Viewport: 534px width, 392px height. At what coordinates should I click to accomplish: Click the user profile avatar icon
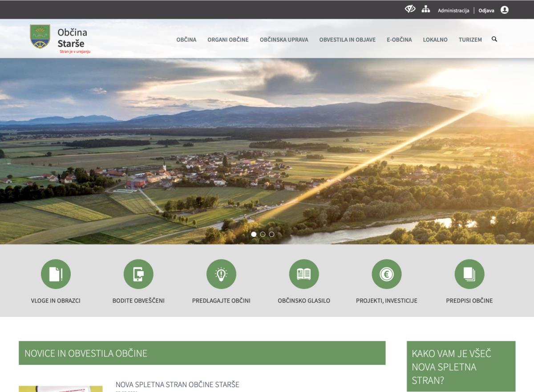(505, 9)
